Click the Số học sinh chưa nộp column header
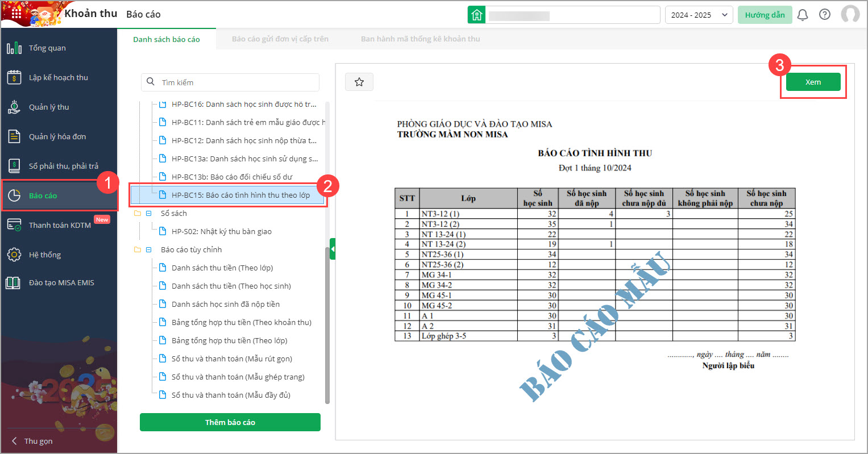This screenshot has height=454, width=868. [766, 198]
